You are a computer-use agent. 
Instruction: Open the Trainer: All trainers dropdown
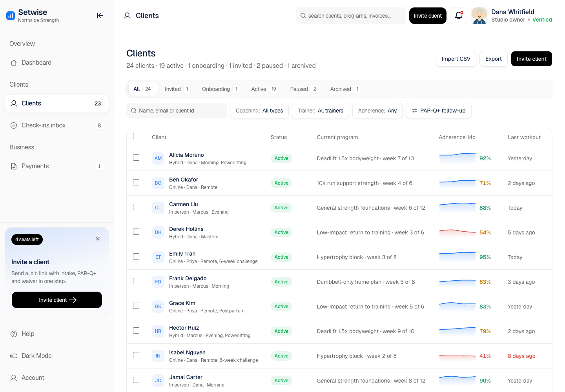321,111
